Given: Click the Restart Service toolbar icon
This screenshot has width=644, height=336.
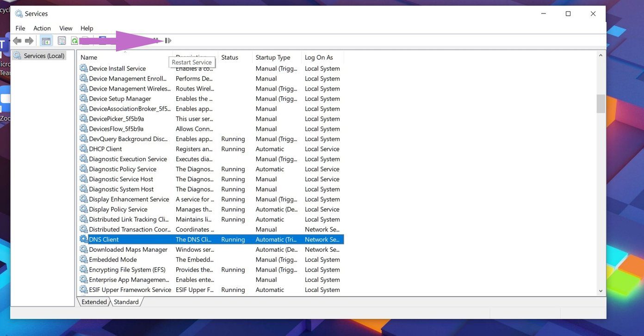Looking at the screenshot, I should pyautogui.click(x=168, y=41).
